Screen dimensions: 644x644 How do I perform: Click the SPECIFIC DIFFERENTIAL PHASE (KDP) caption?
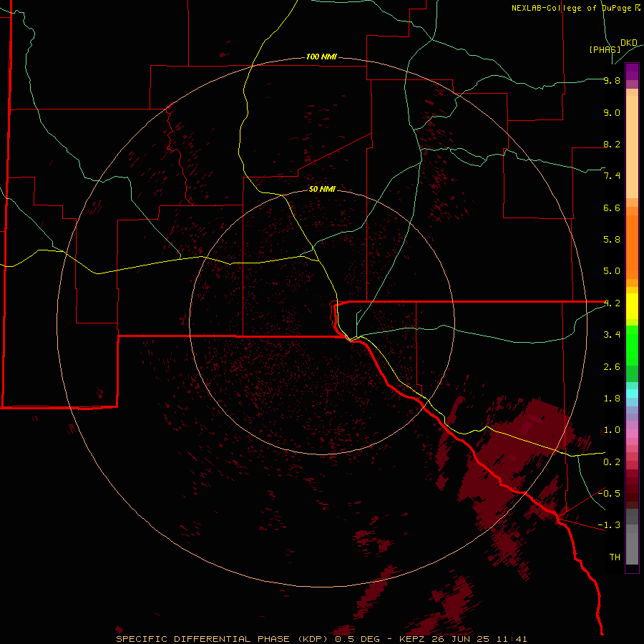click(224, 639)
